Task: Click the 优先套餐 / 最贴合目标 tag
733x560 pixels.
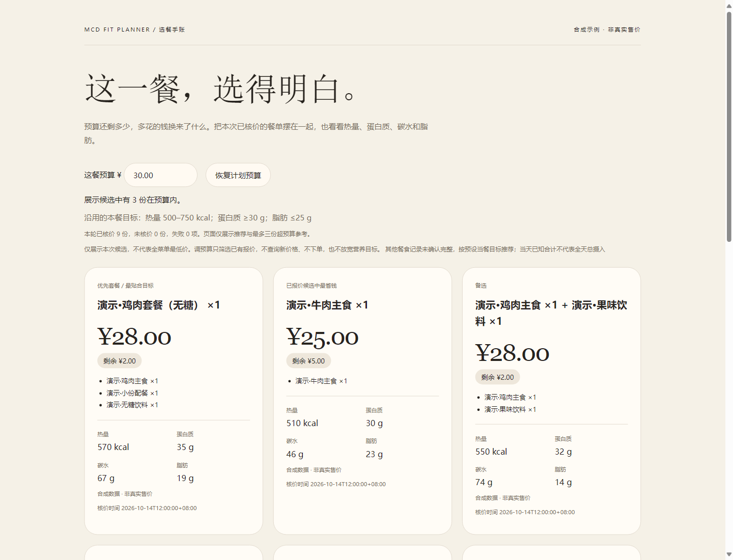Action: click(126, 286)
